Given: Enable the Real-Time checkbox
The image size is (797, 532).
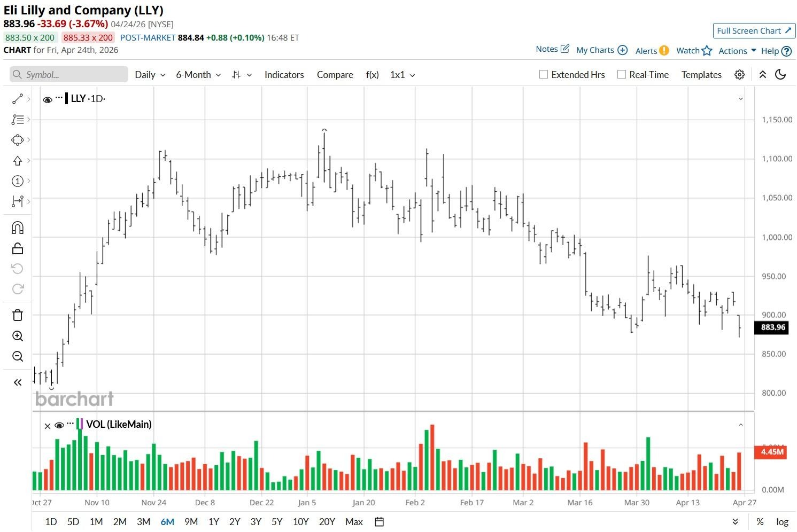Looking at the screenshot, I should click(622, 75).
